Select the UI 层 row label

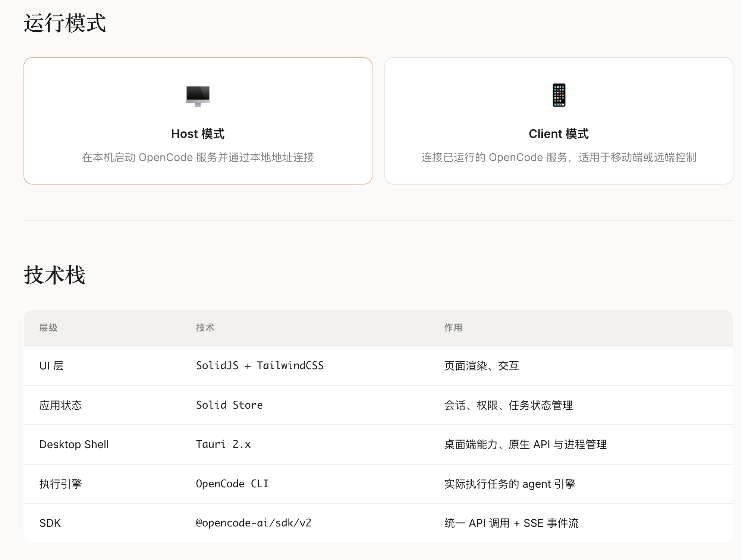point(51,366)
